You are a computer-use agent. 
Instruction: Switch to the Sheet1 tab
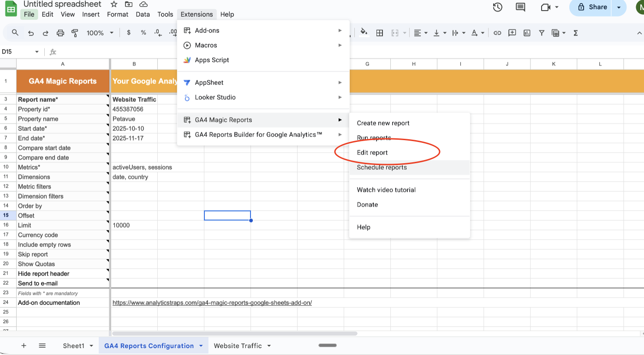(74, 346)
